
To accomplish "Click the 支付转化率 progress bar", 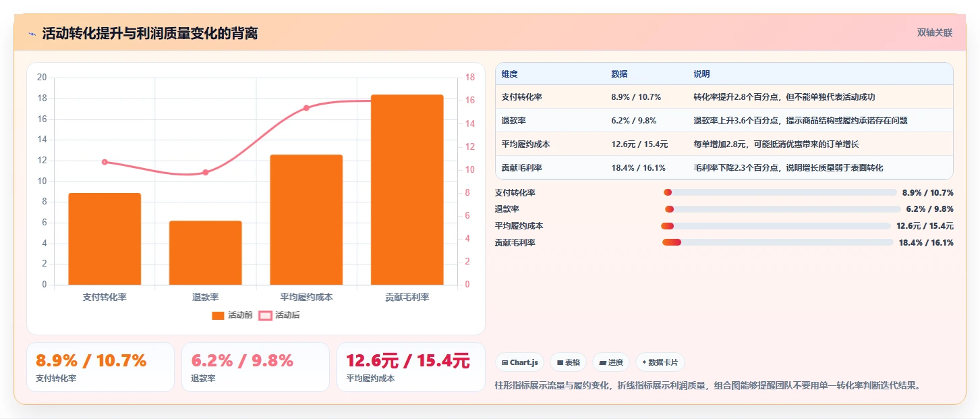I will [x=780, y=192].
